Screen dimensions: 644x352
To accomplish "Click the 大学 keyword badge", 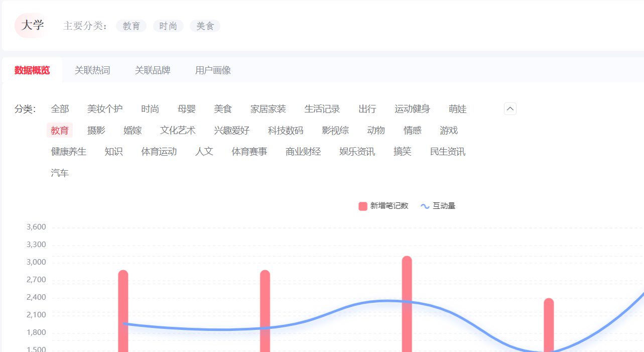I will [x=32, y=26].
